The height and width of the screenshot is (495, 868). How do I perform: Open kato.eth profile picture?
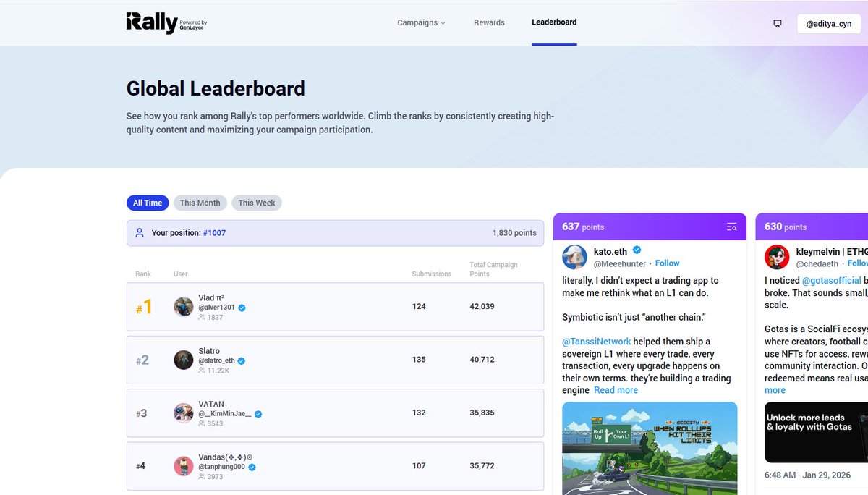click(x=575, y=257)
